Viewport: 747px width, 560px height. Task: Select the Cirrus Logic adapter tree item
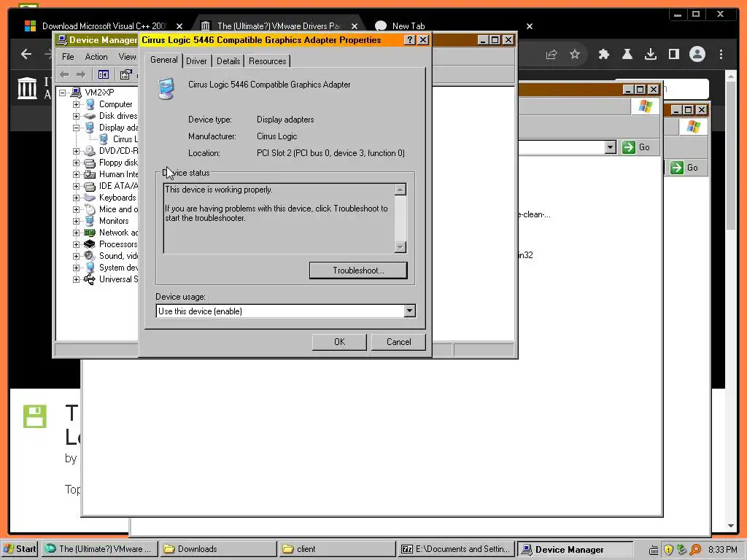tap(125, 139)
